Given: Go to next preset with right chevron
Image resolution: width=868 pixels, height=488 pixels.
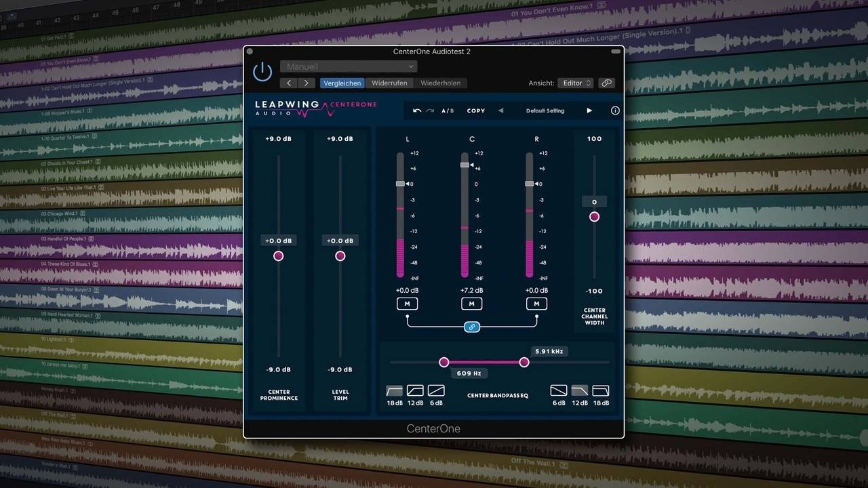Looking at the screenshot, I should 307,83.
